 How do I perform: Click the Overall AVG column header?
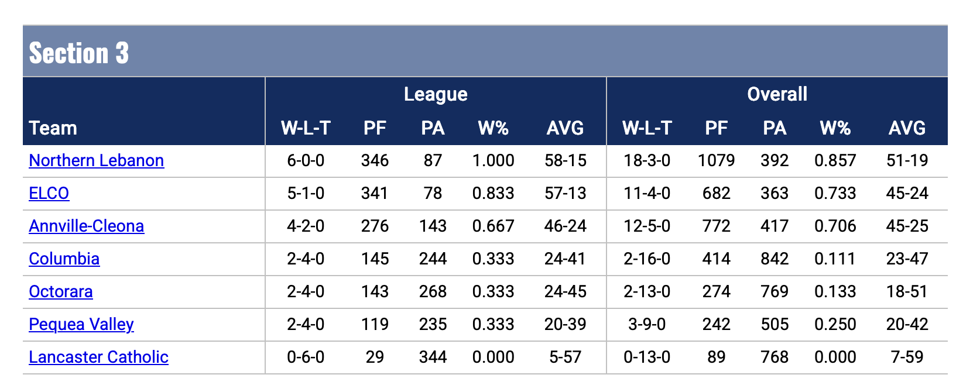907,128
